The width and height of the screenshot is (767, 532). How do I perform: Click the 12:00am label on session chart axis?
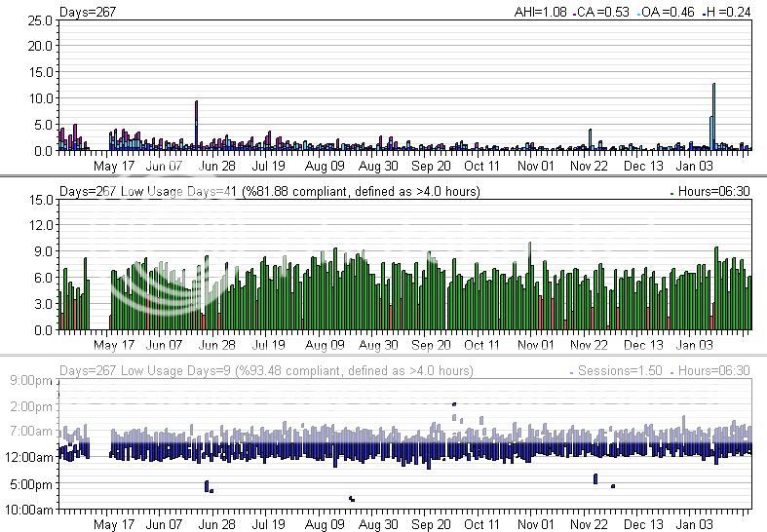(35, 457)
